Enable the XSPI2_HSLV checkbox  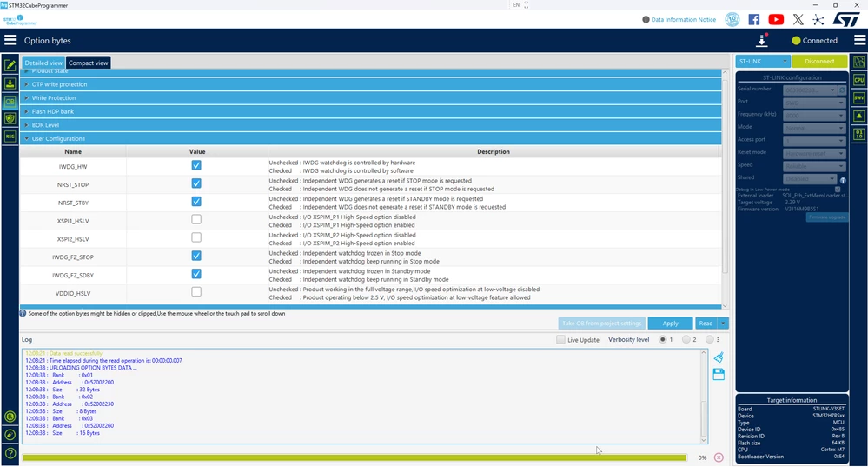click(196, 237)
